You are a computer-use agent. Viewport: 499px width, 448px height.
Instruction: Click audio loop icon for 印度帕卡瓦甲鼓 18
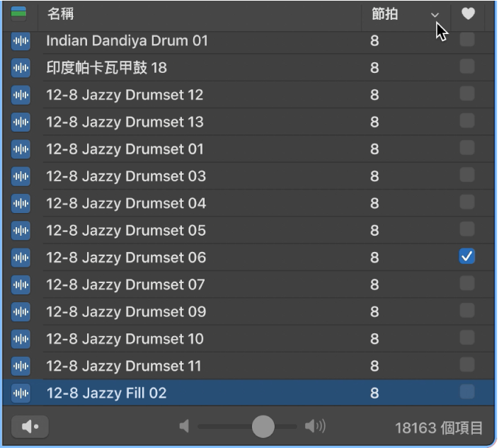(x=21, y=68)
